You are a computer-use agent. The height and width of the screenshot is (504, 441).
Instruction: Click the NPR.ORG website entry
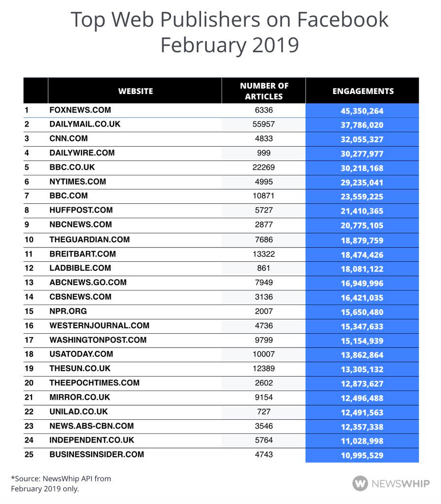pos(68,311)
